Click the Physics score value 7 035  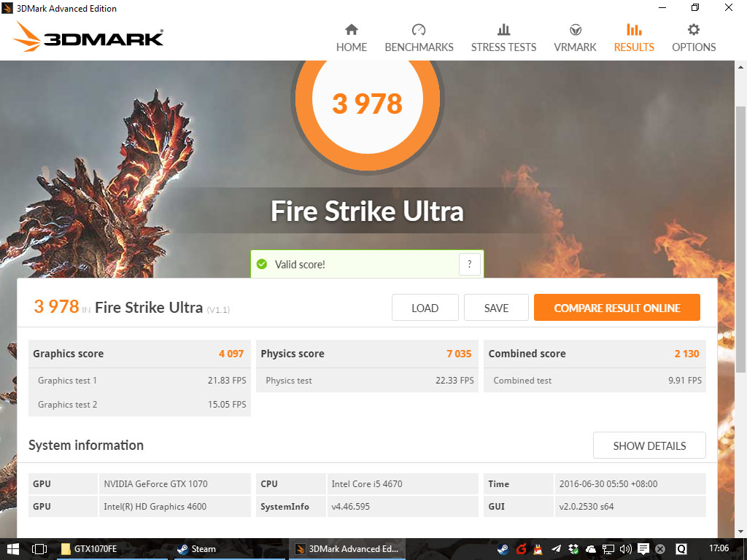pos(459,354)
